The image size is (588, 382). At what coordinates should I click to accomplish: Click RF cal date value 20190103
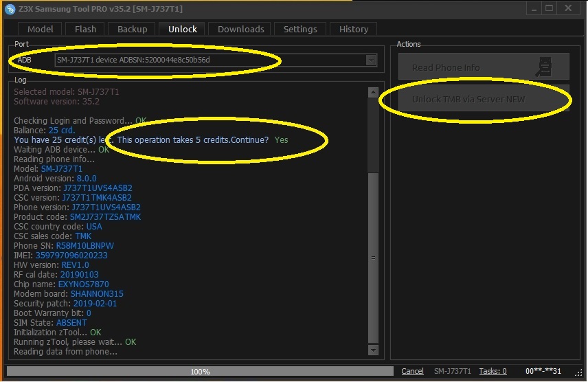(80, 275)
